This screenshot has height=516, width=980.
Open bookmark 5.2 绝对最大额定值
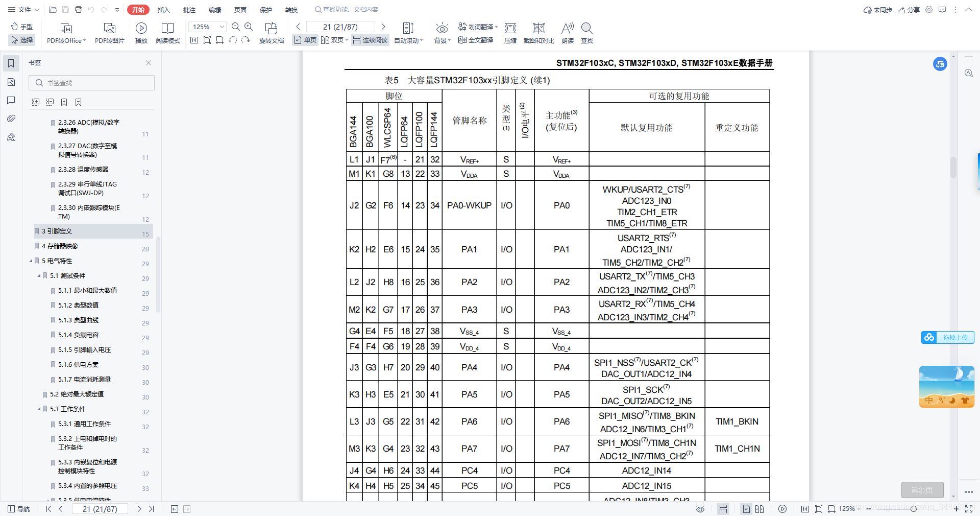tap(77, 394)
